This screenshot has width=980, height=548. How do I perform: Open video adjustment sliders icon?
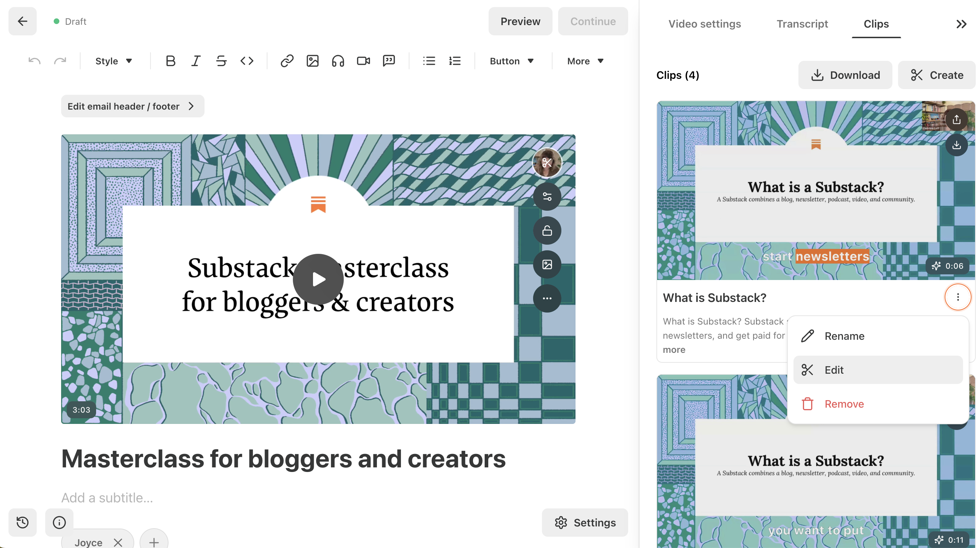547,197
